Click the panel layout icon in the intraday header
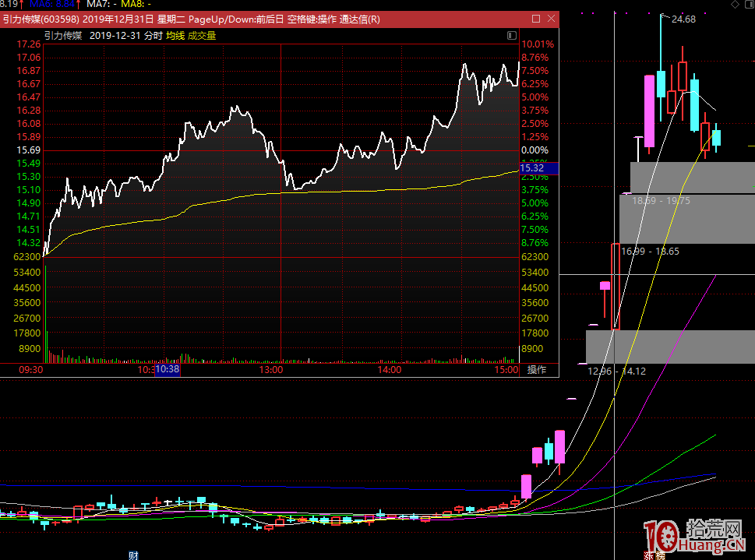 (511, 36)
